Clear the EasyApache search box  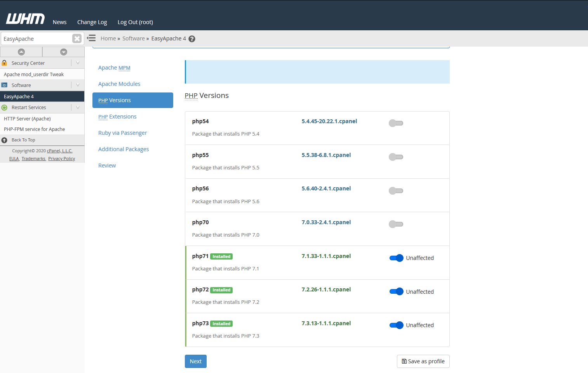[77, 38]
